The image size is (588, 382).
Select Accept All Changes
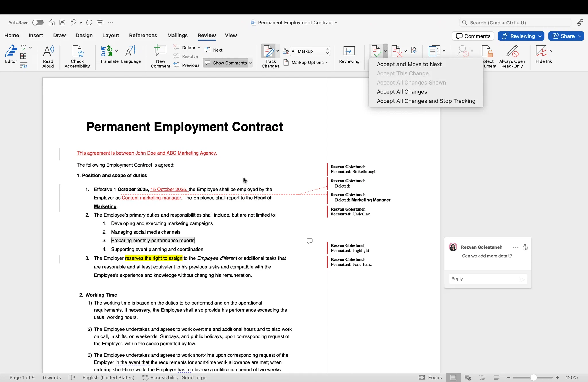click(402, 92)
